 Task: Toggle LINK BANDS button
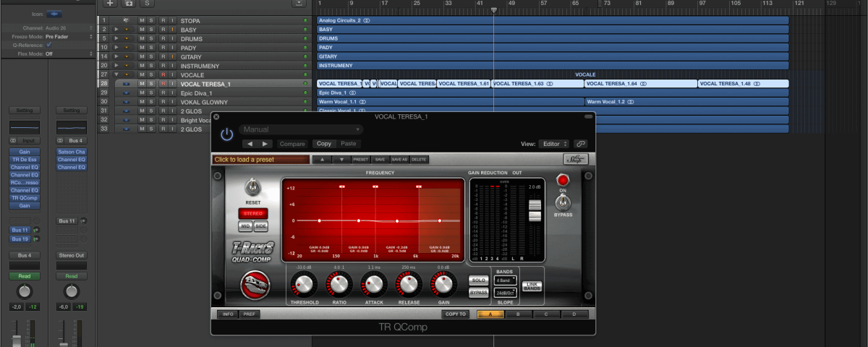(x=532, y=286)
